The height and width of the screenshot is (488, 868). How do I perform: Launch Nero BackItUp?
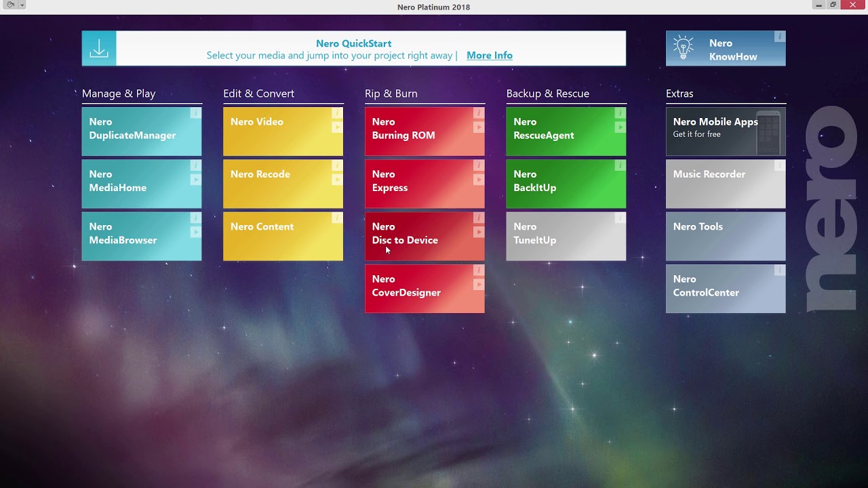(566, 184)
